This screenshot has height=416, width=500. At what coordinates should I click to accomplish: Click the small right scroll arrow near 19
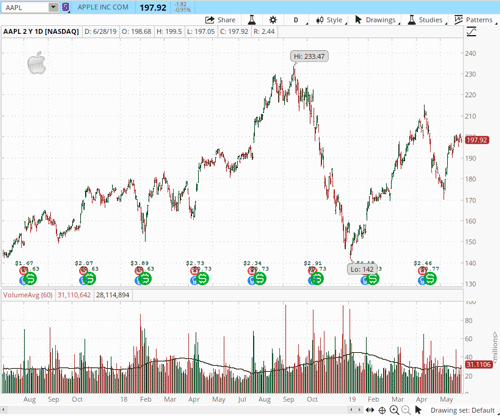pos(359,410)
